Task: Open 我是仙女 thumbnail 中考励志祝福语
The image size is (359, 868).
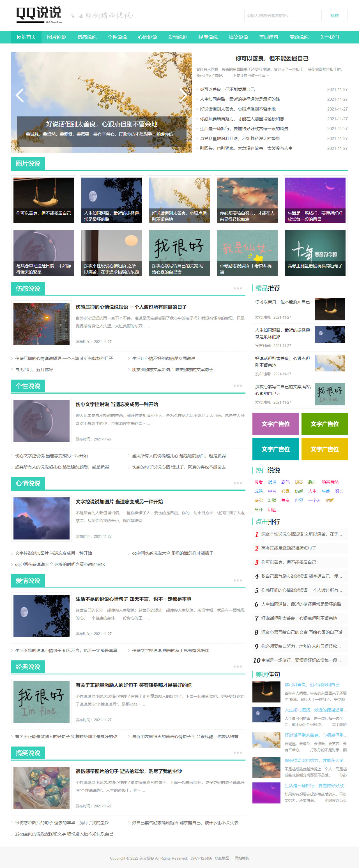Action: (247, 253)
